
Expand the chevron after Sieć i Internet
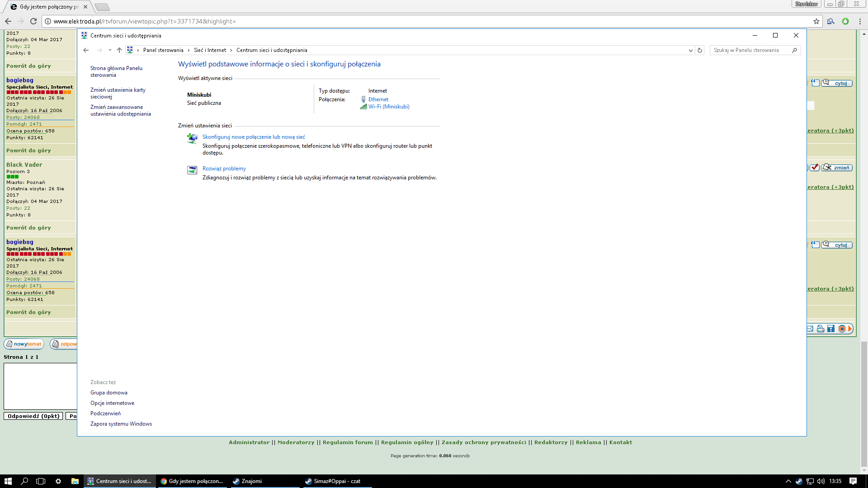[231, 50]
